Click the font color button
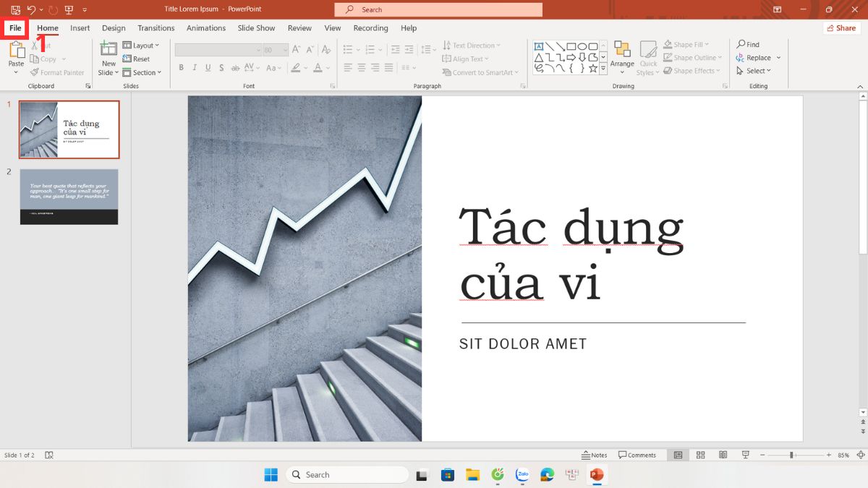This screenshot has width=868, height=488. click(317, 68)
